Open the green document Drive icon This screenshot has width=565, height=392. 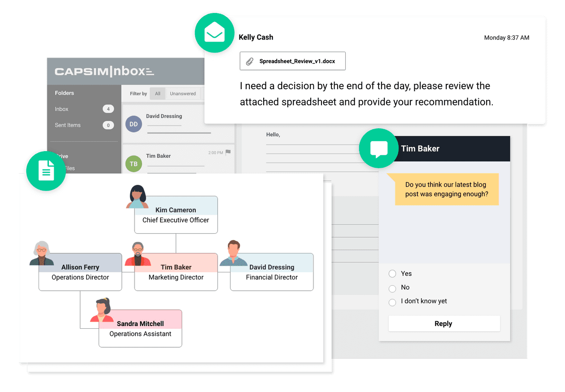(x=46, y=171)
